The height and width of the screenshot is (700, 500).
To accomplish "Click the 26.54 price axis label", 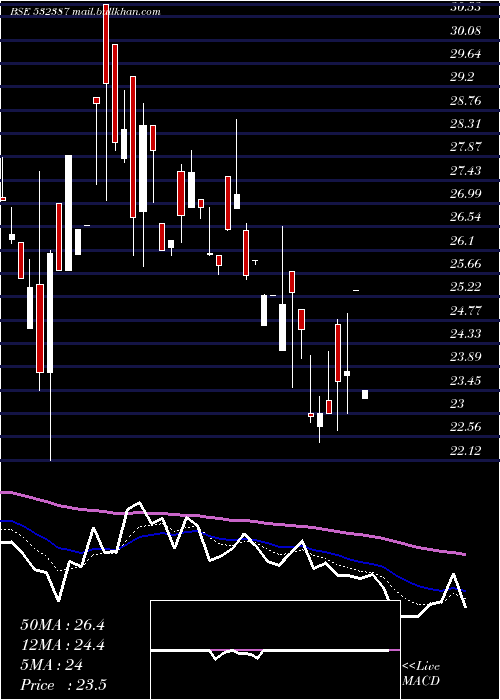I will coord(466,217).
